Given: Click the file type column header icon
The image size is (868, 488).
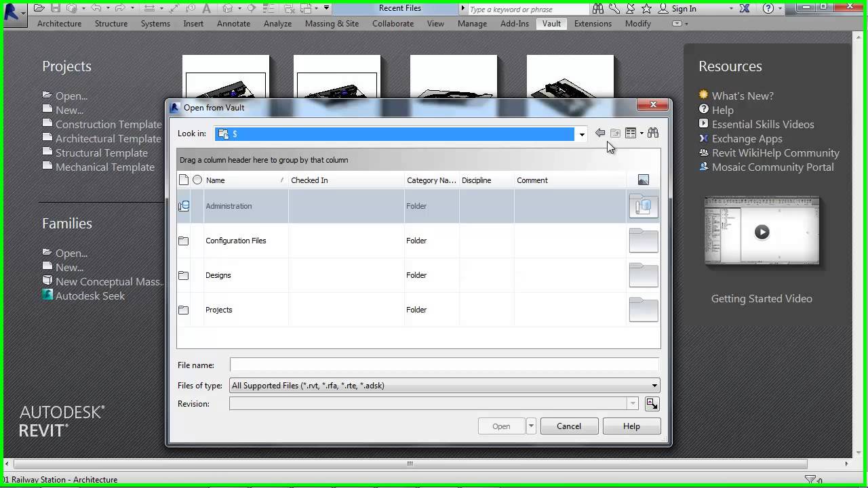Looking at the screenshot, I should (184, 180).
